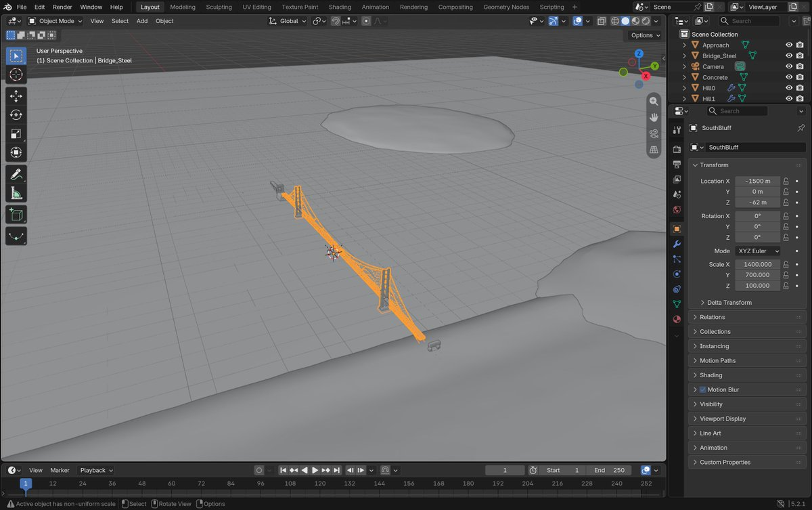Screen dimensions: 812x510
Task: Activate the Move tool
Action: (16, 96)
